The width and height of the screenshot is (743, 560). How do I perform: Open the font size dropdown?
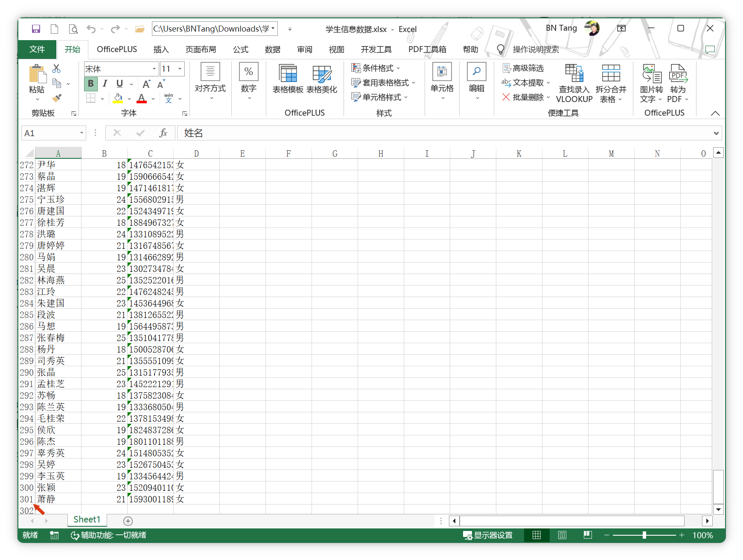click(x=180, y=69)
